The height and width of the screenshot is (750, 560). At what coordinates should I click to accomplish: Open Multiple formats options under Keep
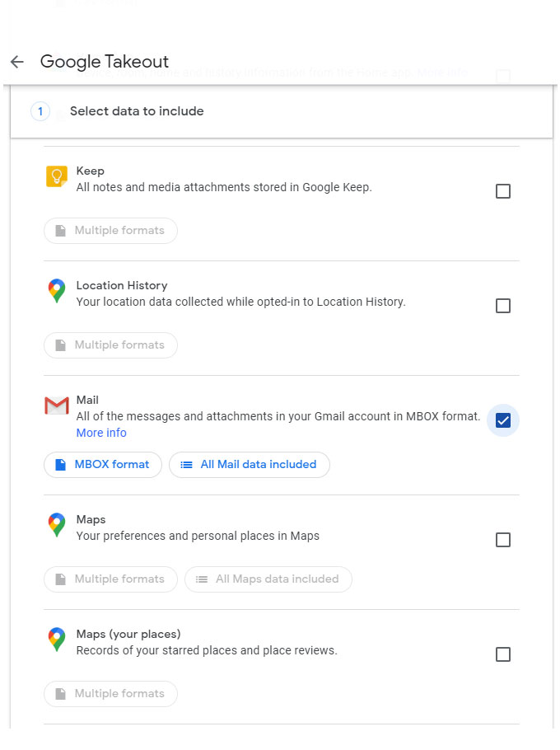tap(110, 231)
